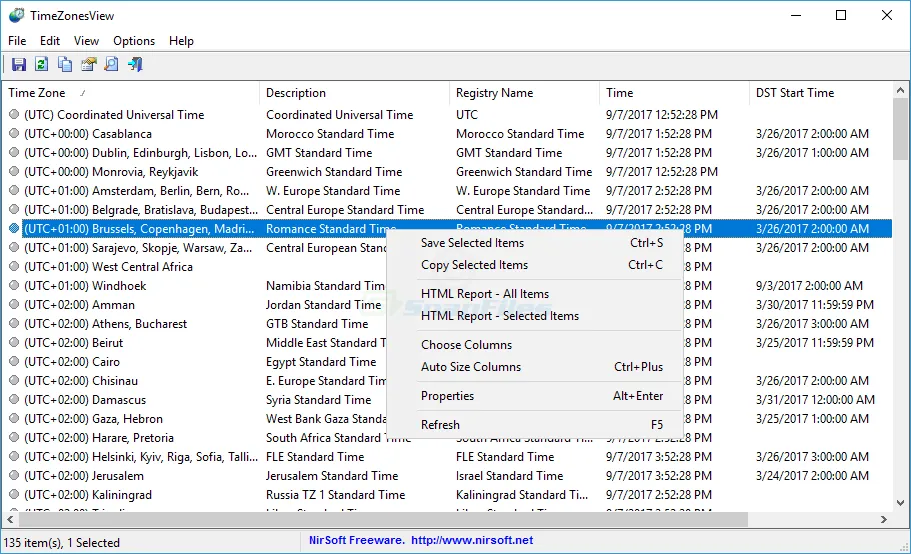Viewport: 911px width, 554px height.
Task: Click the circle icon beside Damascus row
Action: click(x=14, y=400)
